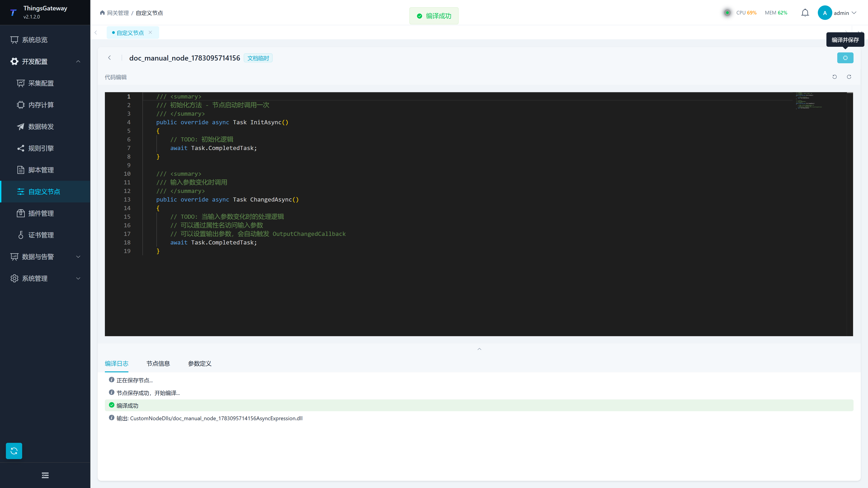Collapse the code editor panel with the up chevron
Viewport: 868px width, 488px height.
pos(479,349)
